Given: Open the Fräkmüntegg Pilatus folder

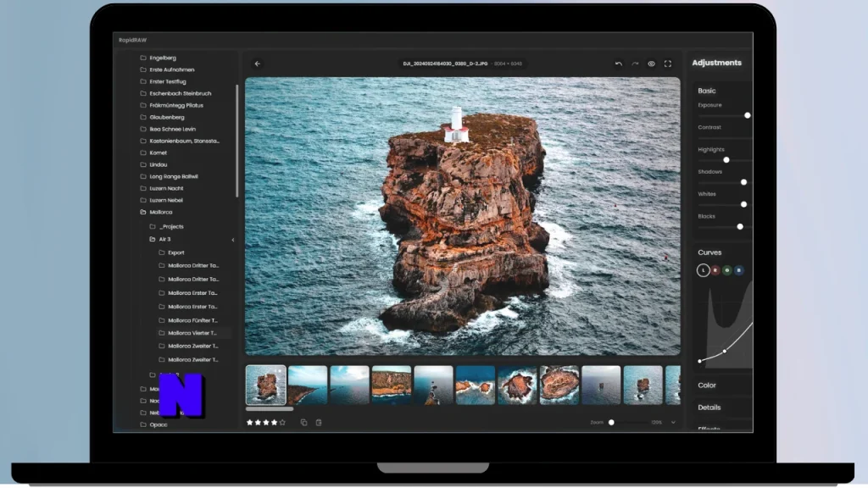Looking at the screenshot, I should click(x=176, y=105).
